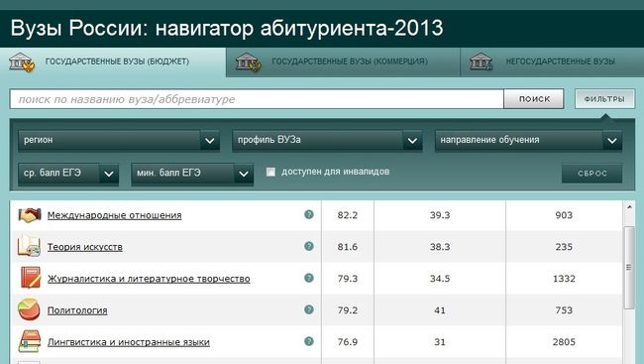
Task: Open the 'мин. балл ЕГЭ' dropdown
Action: 192,174
